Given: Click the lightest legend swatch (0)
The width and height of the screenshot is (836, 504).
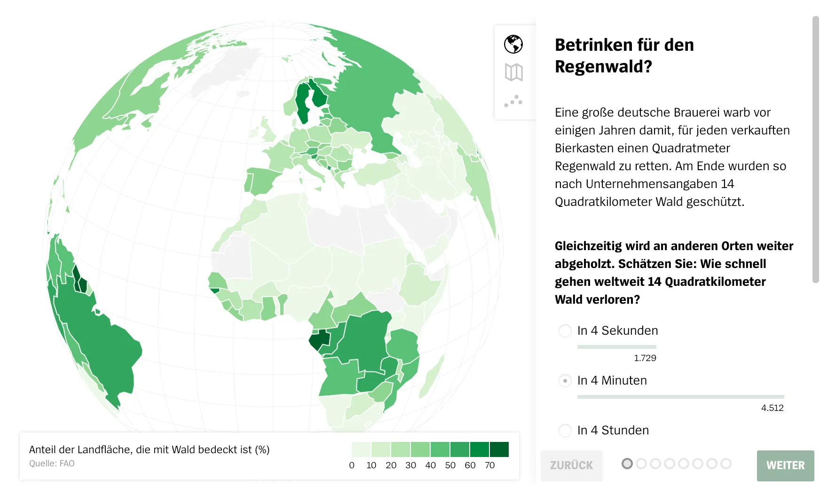Looking at the screenshot, I should tap(361, 449).
